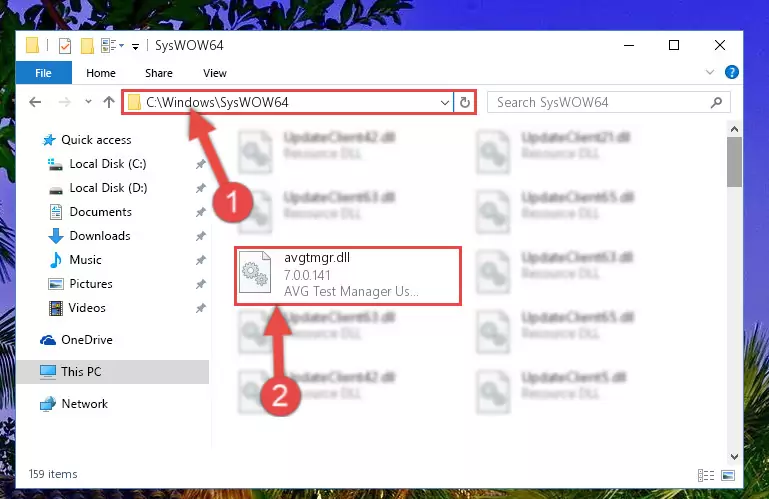The width and height of the screenshot is (769, 499).
Task: Click the avgtmgr.dll gear file icon
Action: 255,272
